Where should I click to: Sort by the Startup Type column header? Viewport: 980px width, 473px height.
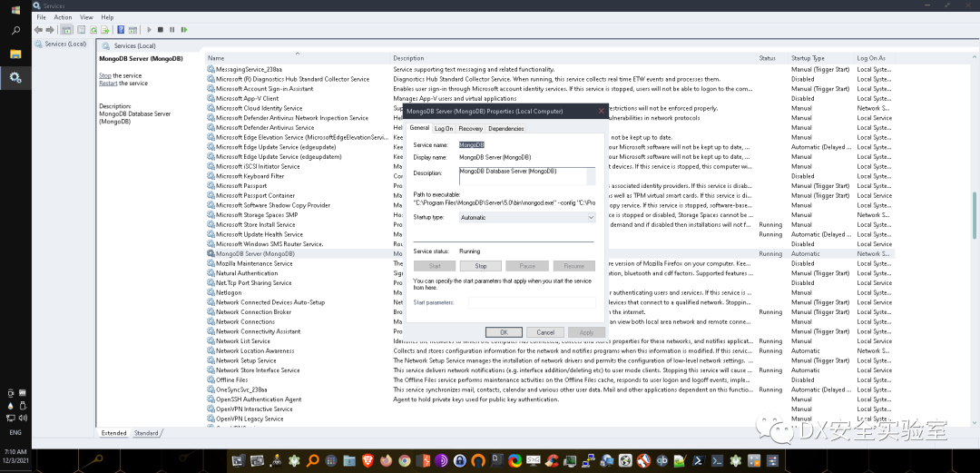(x=820, y=58)
